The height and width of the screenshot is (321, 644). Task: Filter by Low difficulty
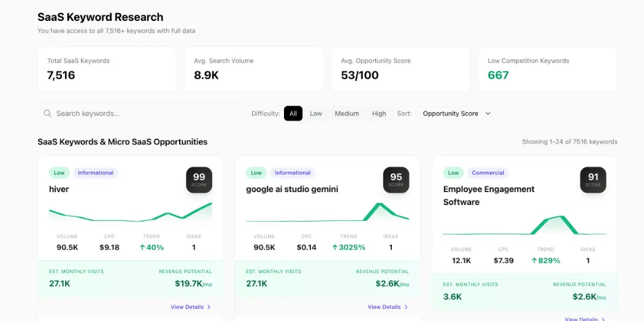[316, 114]
